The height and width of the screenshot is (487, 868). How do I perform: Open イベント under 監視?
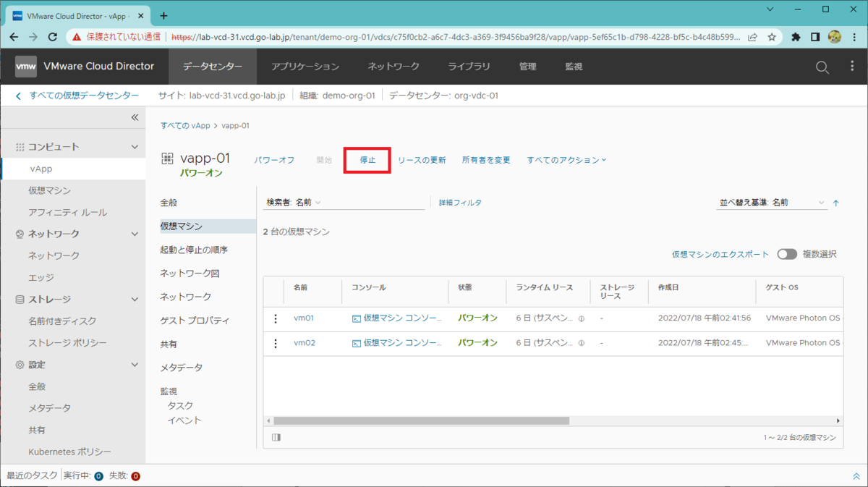click(184, 420)
